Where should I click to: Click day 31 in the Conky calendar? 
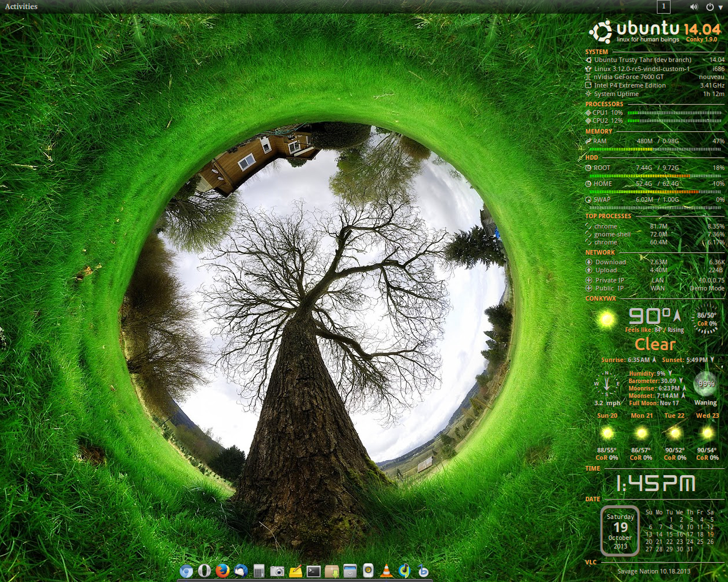tap(690, 549)
